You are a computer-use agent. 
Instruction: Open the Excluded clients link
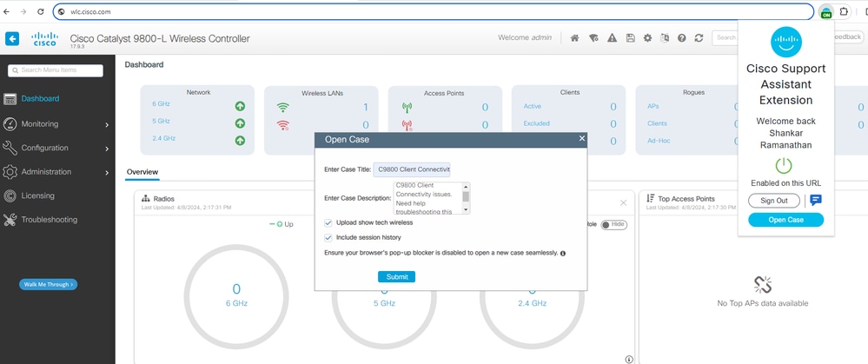[536, 123]
